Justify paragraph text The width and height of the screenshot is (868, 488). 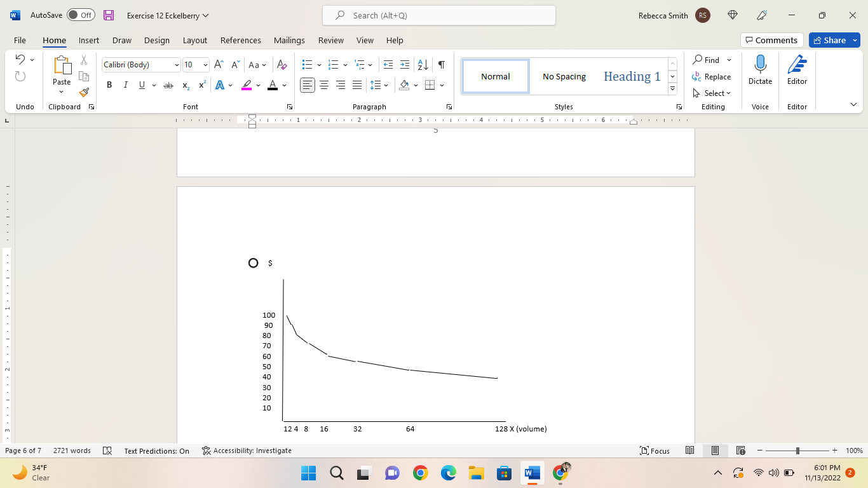click(x=357, y=85)
